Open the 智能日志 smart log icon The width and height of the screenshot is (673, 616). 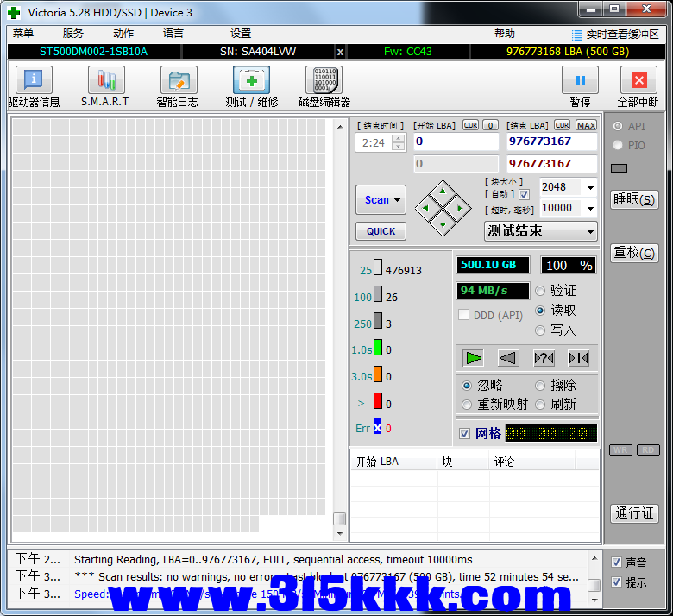click(178, 81)
